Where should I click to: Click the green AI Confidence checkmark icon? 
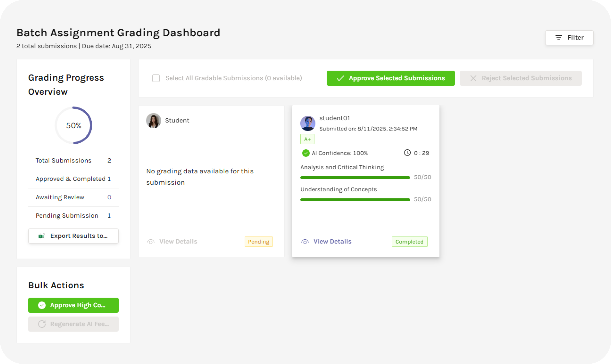point(306,153)
